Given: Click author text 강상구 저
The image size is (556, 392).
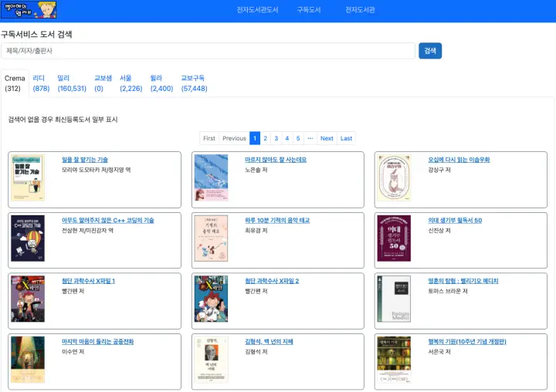Looking at the screenshot, I should (439, 170).
